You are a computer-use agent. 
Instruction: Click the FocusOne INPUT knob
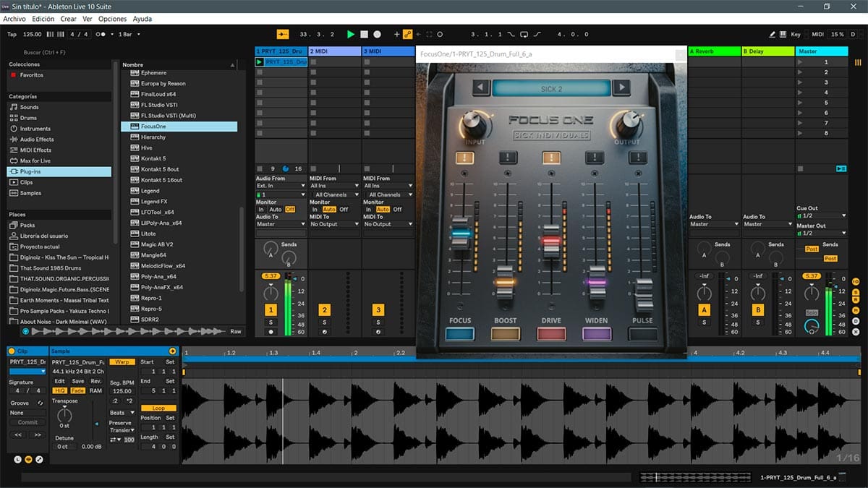tap(475, 124)
